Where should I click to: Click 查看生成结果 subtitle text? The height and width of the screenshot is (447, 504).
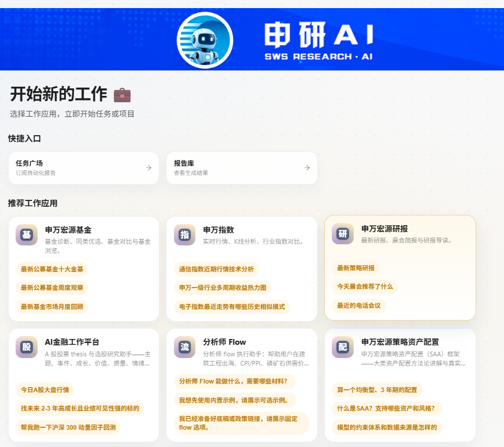tap(191, 173)
